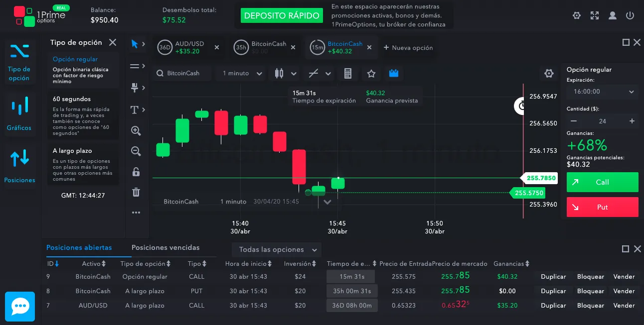Open more drawing tools ellipsis
The image size is (644, 325).
136,213
